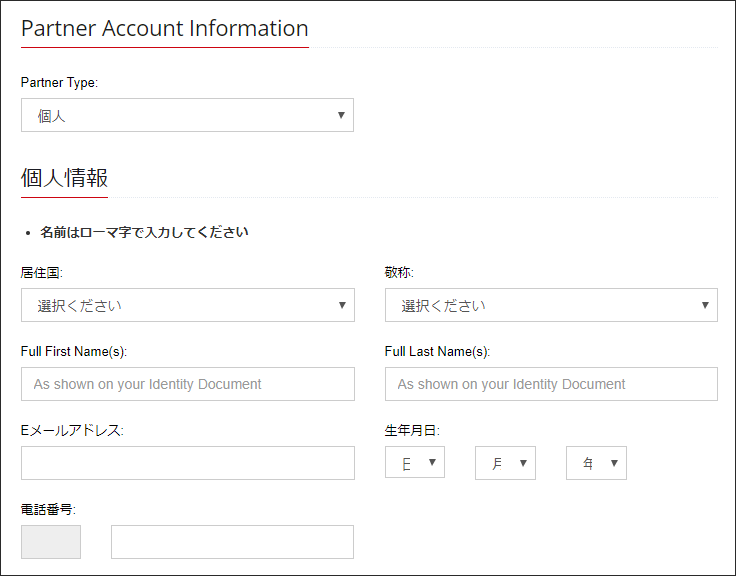Viewport: 736px width, 576px height.
Task: Click the Eメールアドレス input field
Action: [x=187, y=463]
